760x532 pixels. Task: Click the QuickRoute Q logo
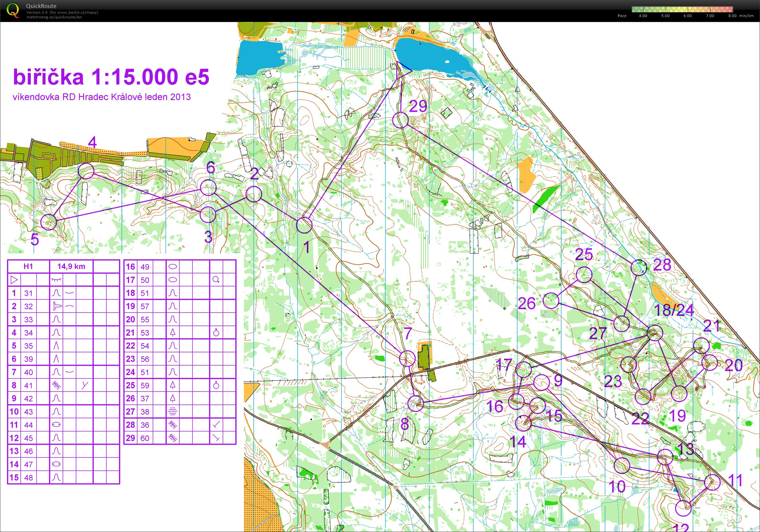[x=13, y=11]
